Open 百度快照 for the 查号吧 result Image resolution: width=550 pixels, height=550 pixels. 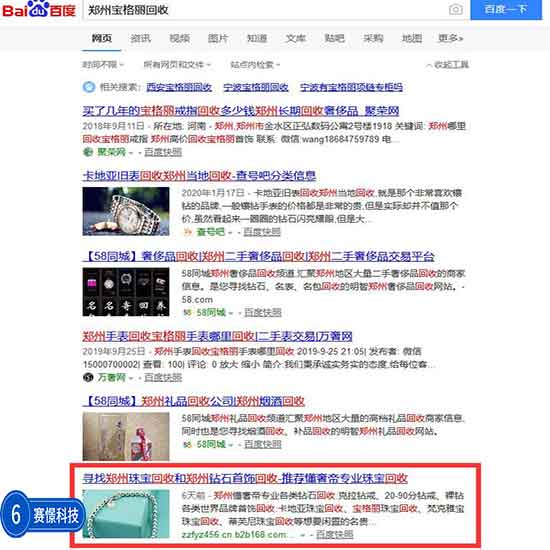[x=262, y=232]
